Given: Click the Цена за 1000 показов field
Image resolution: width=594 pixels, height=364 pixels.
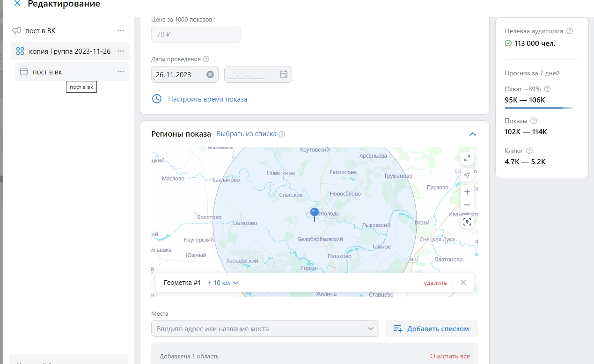Looking at the screenshot, I should [x=196, y=34].
